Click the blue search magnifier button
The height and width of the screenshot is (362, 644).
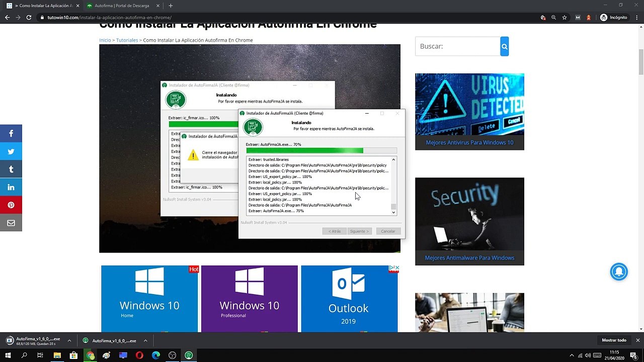pyautogui.click(x=505, y=46)
